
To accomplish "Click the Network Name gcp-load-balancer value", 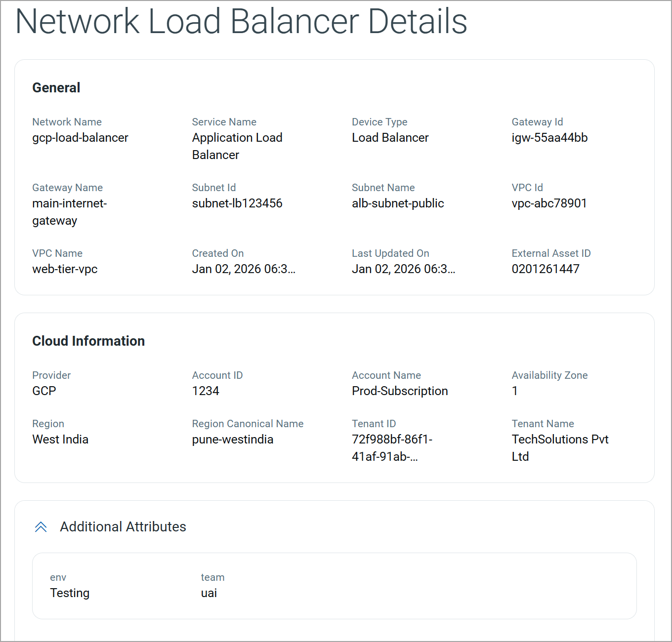I will 80,138.
